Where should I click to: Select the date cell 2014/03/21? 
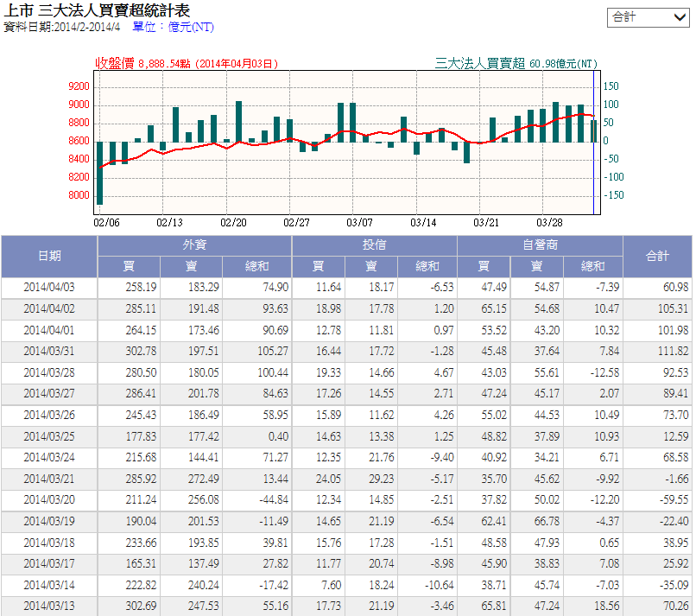(x=49, y=479)
